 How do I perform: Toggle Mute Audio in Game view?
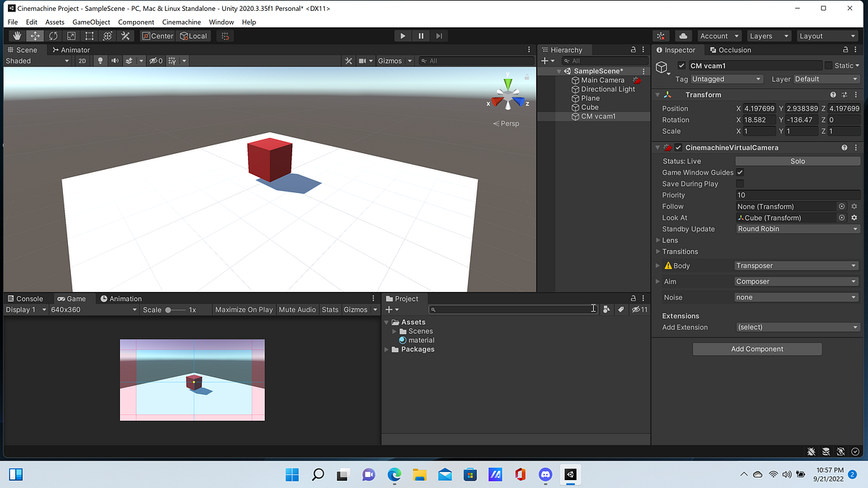(297, 309)
